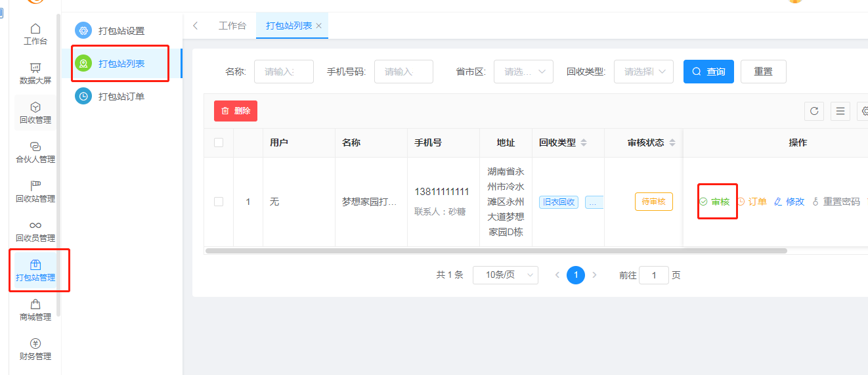Click phone number 13811111111
This screenshot has height=375, width=868.
pos(442,191)
